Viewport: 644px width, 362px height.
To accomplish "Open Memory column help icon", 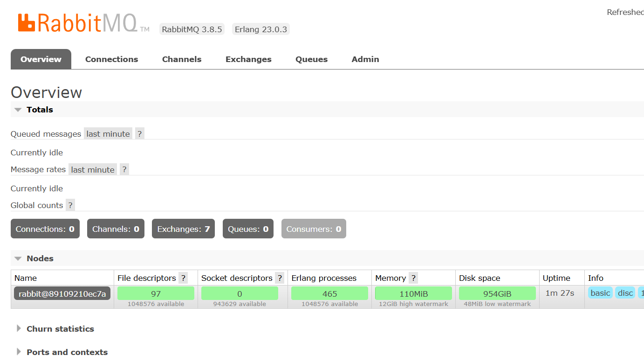I will (x=413, y=278).
